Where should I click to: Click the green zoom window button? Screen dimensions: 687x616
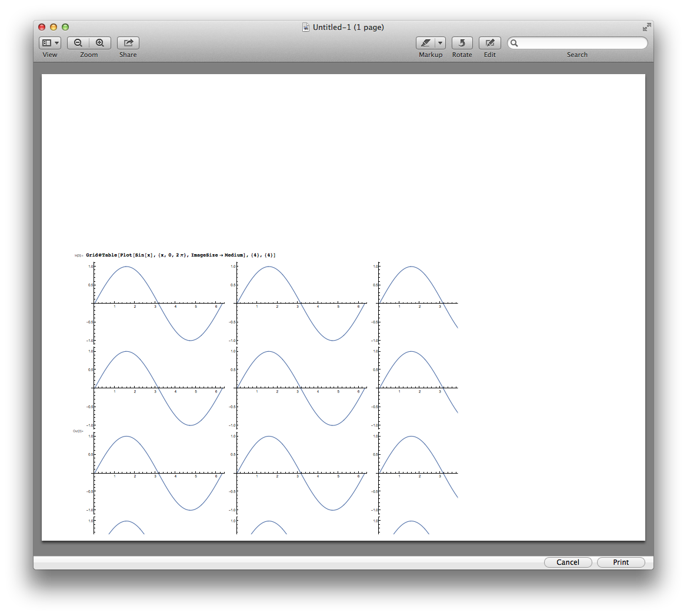[65, 27]
